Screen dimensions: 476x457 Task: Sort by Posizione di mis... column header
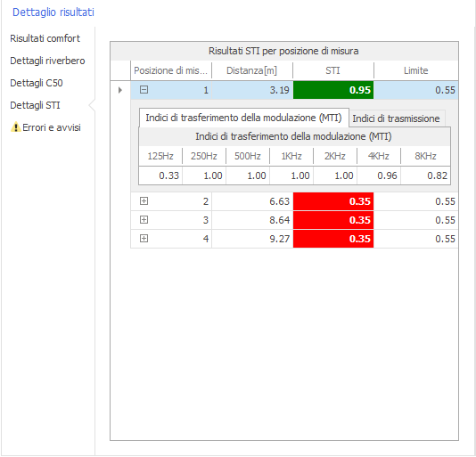point(171,70)
